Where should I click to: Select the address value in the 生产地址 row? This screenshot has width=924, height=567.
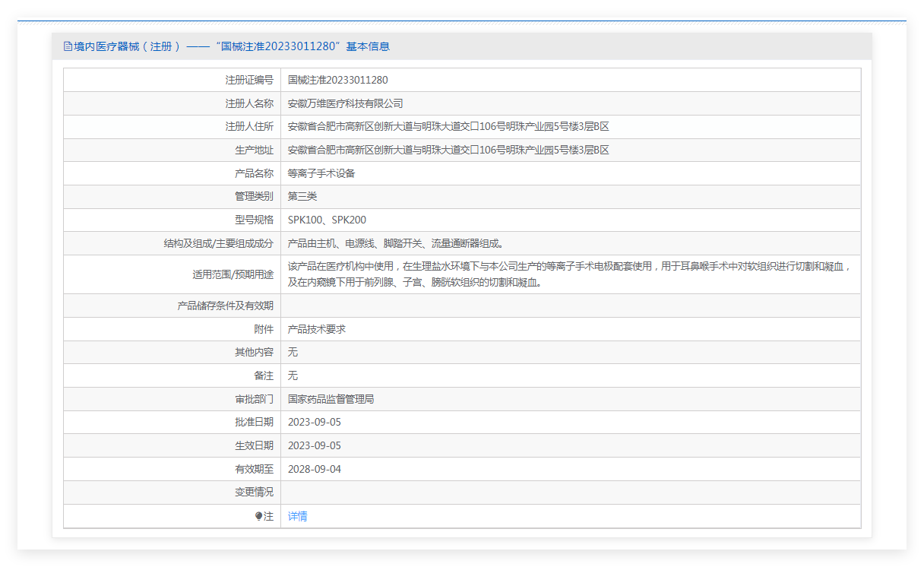pos(448,150)
